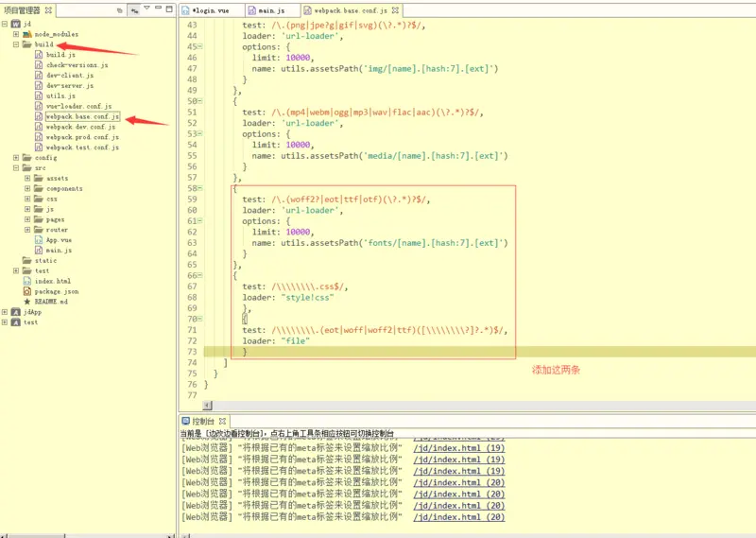Click the utils.js file icon

(x=39, y=95)
